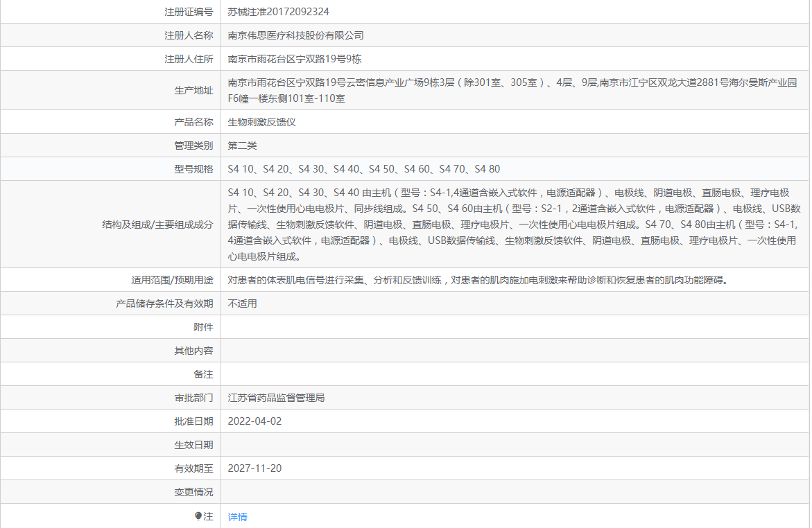The width and height of the screenshot is (812, 528).
Task: Click the 附件 label
Action: [x=203, y=327]
